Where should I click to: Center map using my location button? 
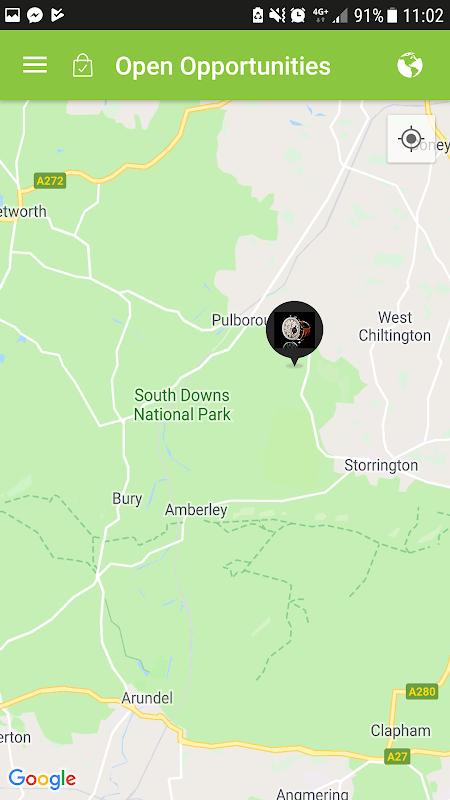(411, 139)
